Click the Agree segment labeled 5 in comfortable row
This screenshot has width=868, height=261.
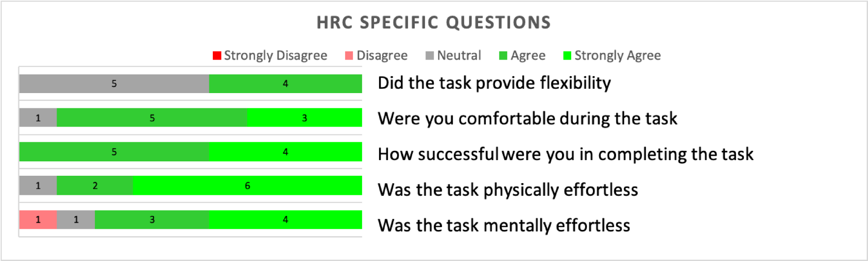click(152, 117)
